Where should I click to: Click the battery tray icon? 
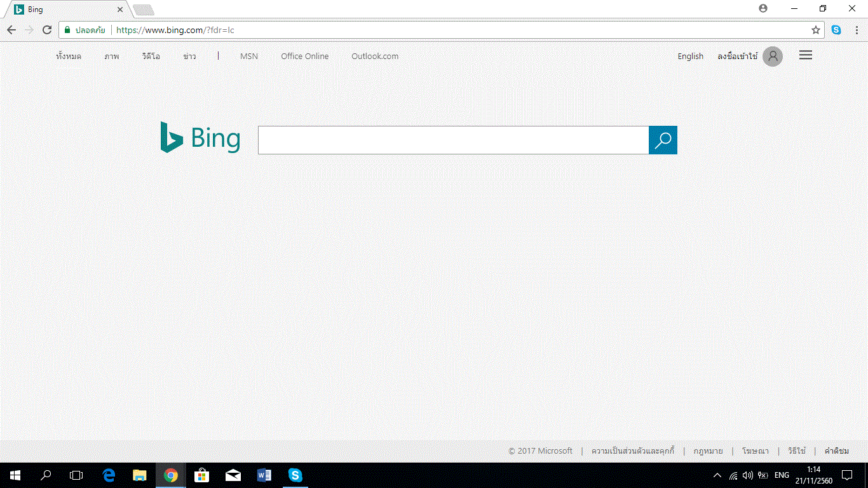pos(763,475)
